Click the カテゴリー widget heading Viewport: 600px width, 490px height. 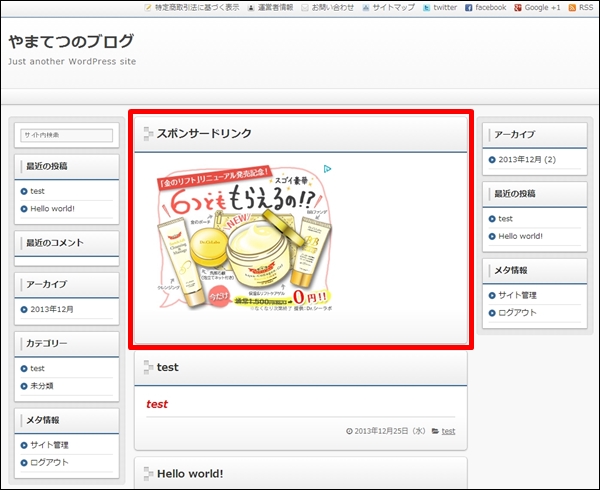tap(46, 343)
